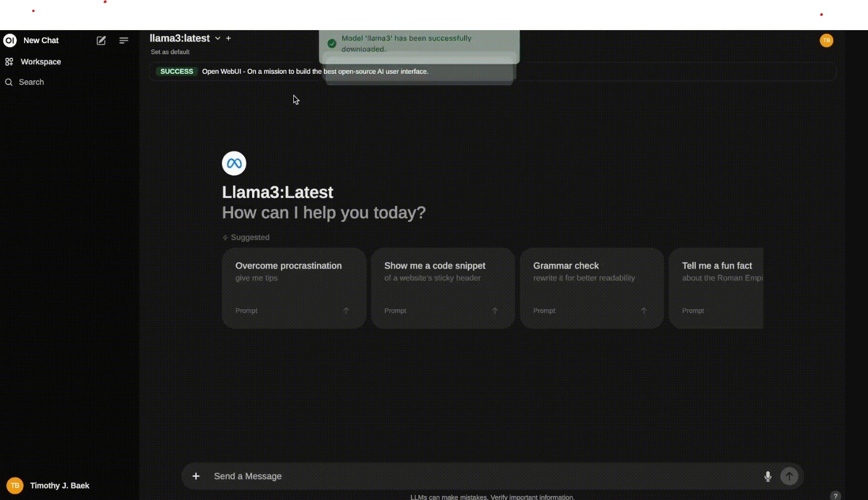Screen dimensions: 868x500
Task: Click the SUCCESS banner label
Action: click(177, 71)
